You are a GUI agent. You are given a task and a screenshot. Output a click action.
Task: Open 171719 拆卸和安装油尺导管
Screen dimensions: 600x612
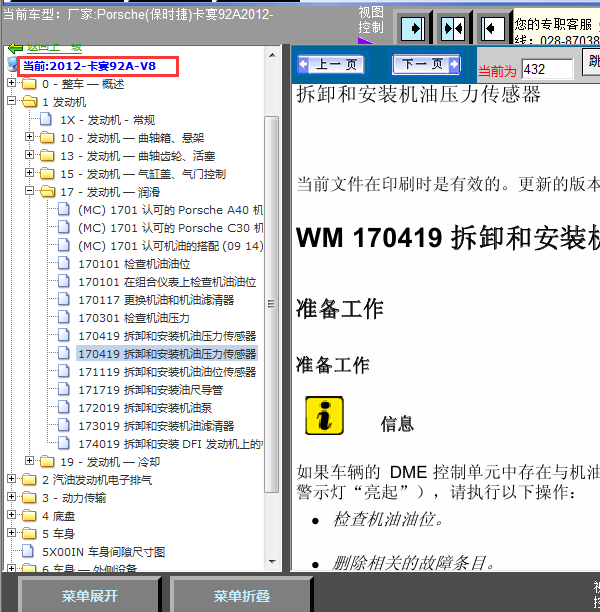click(x=150, y=390)
